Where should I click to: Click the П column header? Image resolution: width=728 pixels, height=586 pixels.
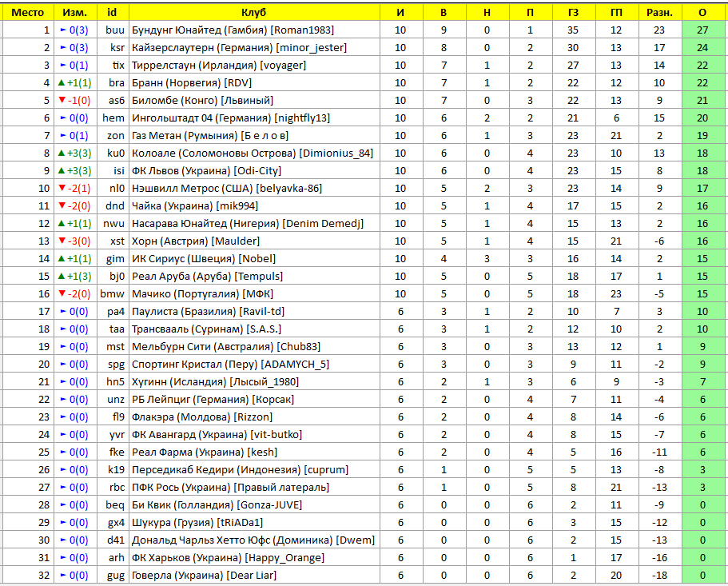pos(530,13)
